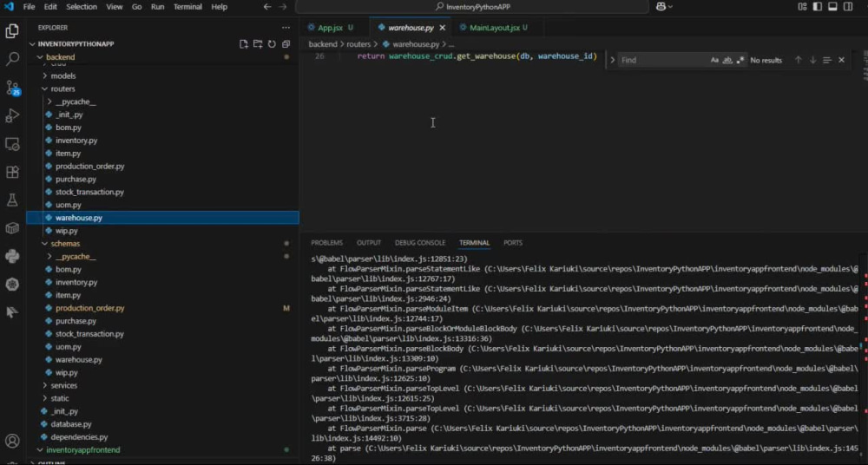Switch to the App.jsx editor tab
Screen dimensions: 868x465
click(x=331, y=28)
